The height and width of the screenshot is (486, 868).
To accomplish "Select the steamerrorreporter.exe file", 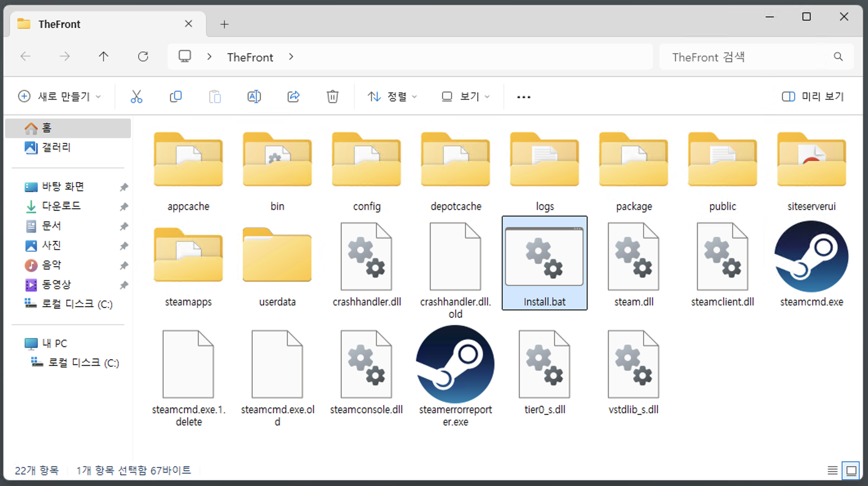I will pyautogui.click(x=455, y=376).
